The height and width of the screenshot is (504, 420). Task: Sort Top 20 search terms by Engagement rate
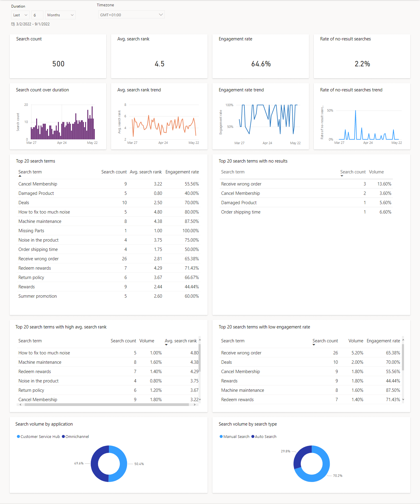[x=182, y=172]
